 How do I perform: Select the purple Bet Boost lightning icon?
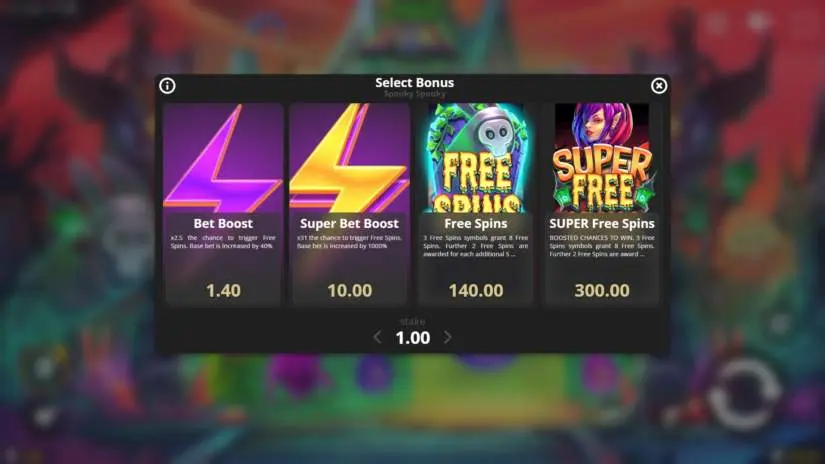coord(223,158)
